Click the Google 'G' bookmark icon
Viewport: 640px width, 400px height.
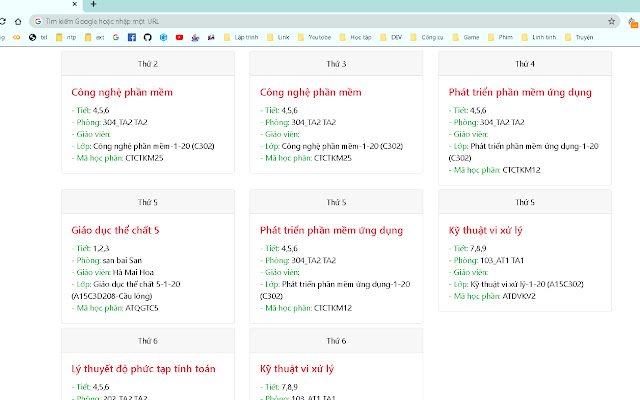117,37
